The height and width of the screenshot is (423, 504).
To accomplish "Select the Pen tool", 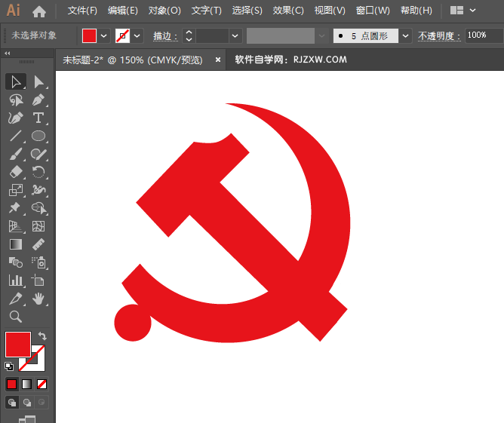I will (x=39, y=100).
